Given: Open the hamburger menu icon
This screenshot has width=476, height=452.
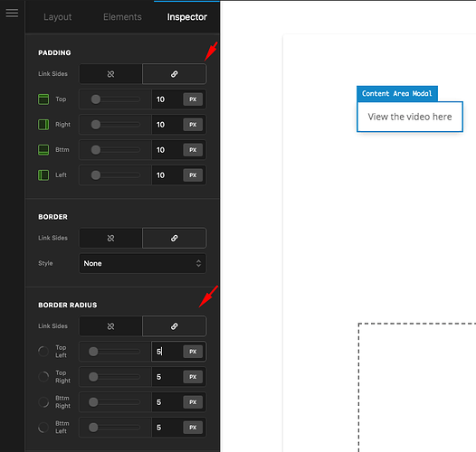Looking at the screenshot, I should (x=12, y=13).
